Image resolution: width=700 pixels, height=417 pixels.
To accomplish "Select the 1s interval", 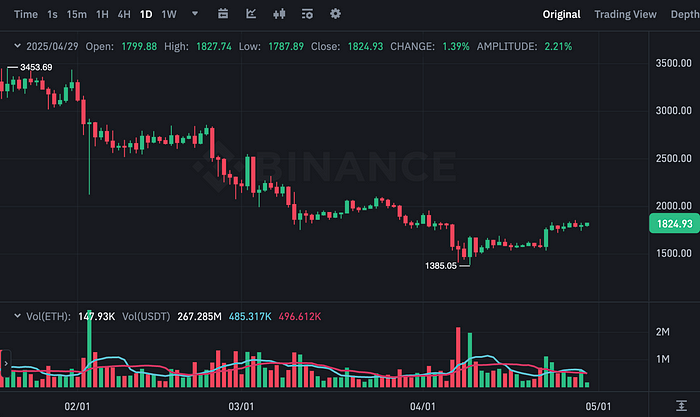I will tap(52, 14).
